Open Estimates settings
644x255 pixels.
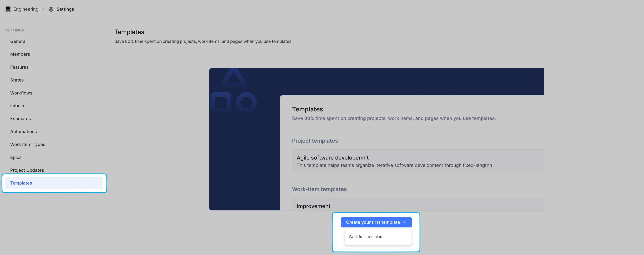click(21, 119)
